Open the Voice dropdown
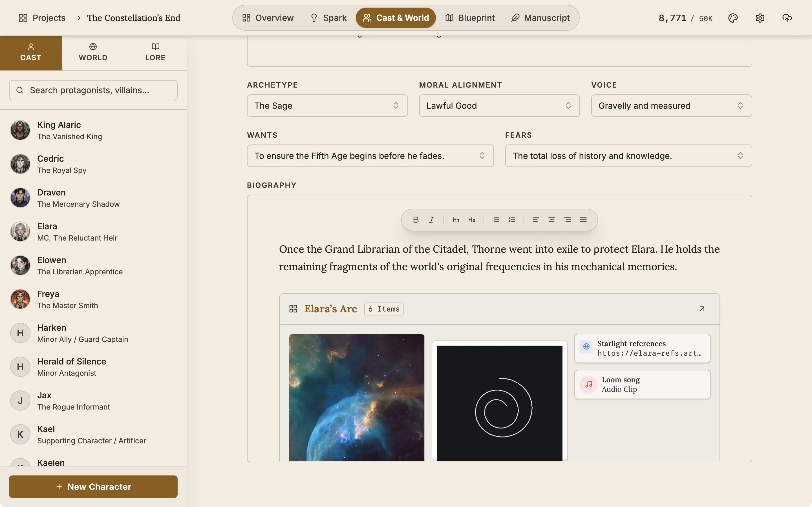 click(x=671, y=106)
